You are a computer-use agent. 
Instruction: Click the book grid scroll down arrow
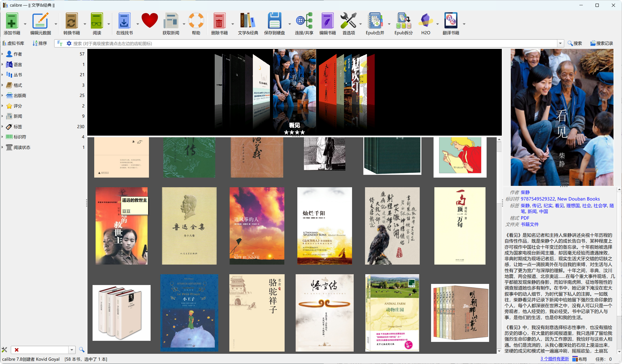tap(499, 351)
